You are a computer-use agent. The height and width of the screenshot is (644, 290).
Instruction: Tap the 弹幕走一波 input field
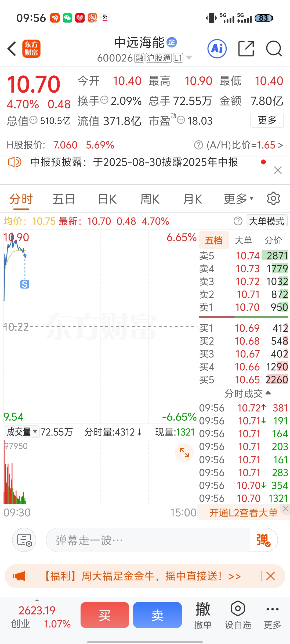click(x=148, y=540)
